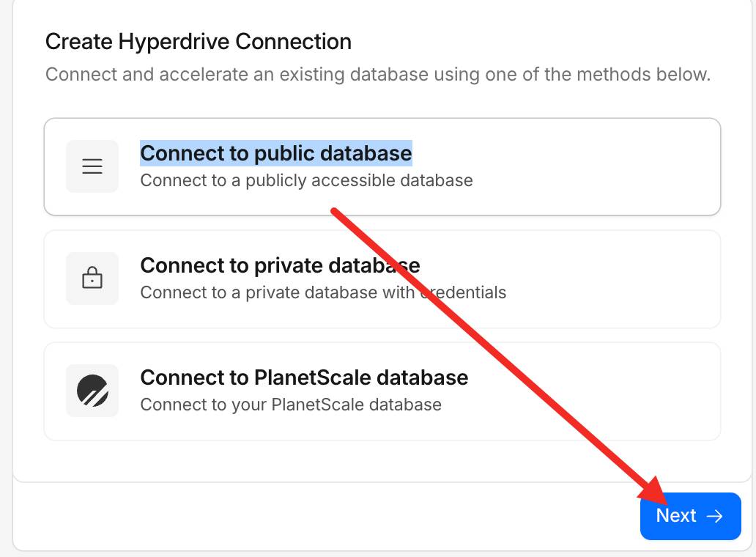Viewport: 756px width, 557px height.
Task: Click "Connect to a private database with credentials" text
Action: 323,292
